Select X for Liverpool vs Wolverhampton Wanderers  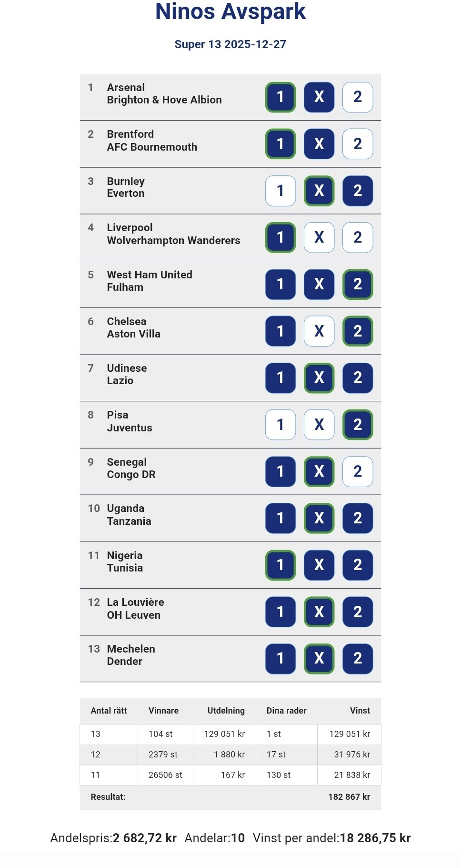(x=319, y=237)
